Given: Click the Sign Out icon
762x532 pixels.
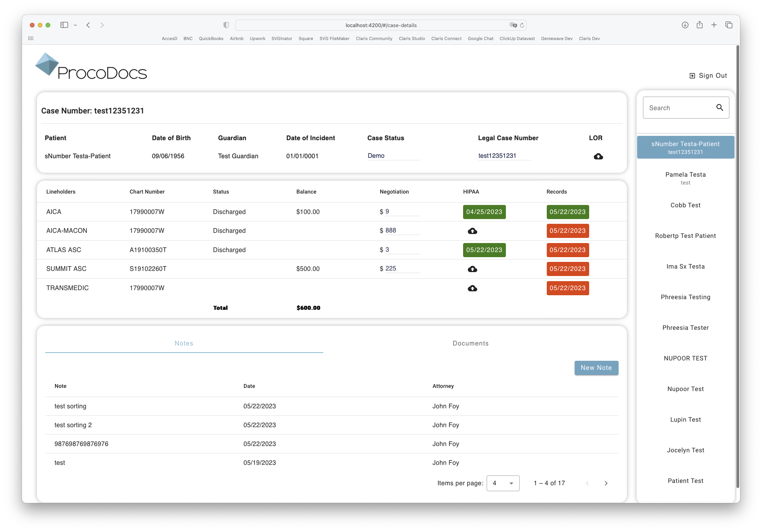Looking at the screenshot, I should point(692,76).
